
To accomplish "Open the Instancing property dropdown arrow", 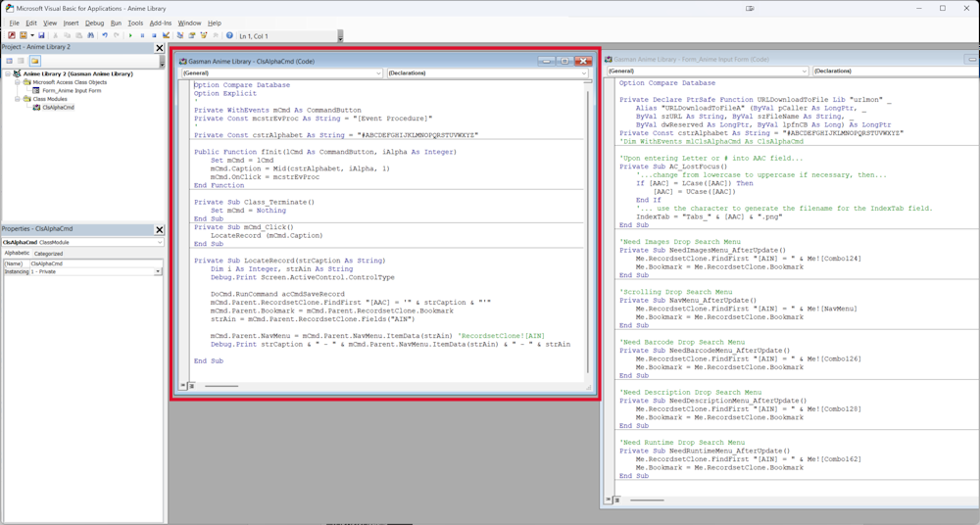I will coord(158,272).
